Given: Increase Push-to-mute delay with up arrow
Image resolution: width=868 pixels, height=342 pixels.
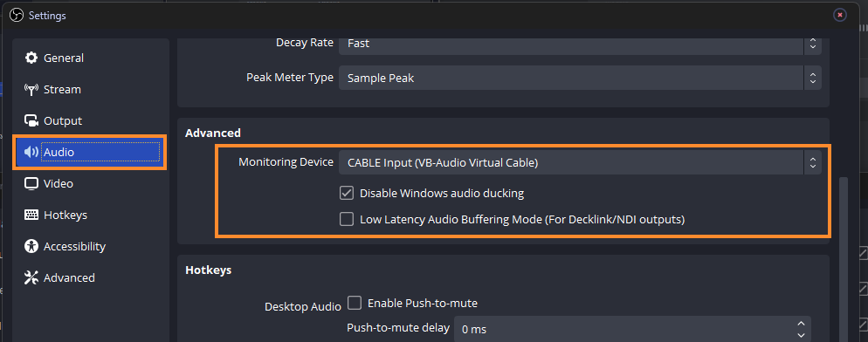Looking at the screenshot, I should pyautogui.click(x=801, y=323).
